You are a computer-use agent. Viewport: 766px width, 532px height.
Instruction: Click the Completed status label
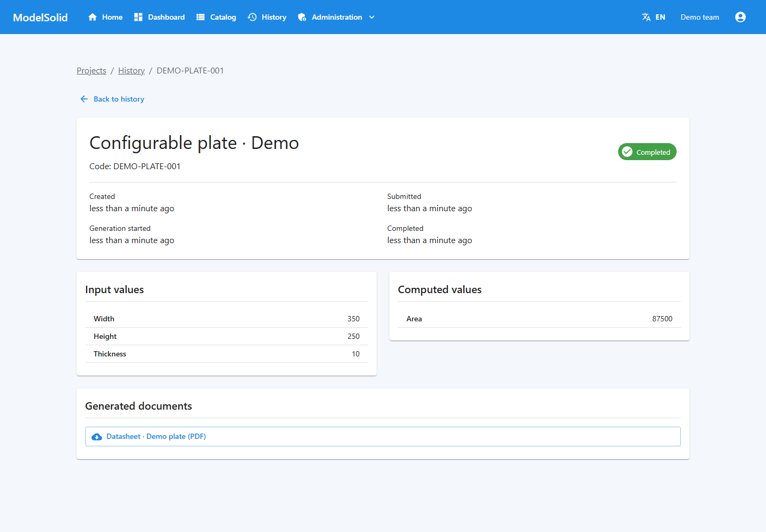653,152
